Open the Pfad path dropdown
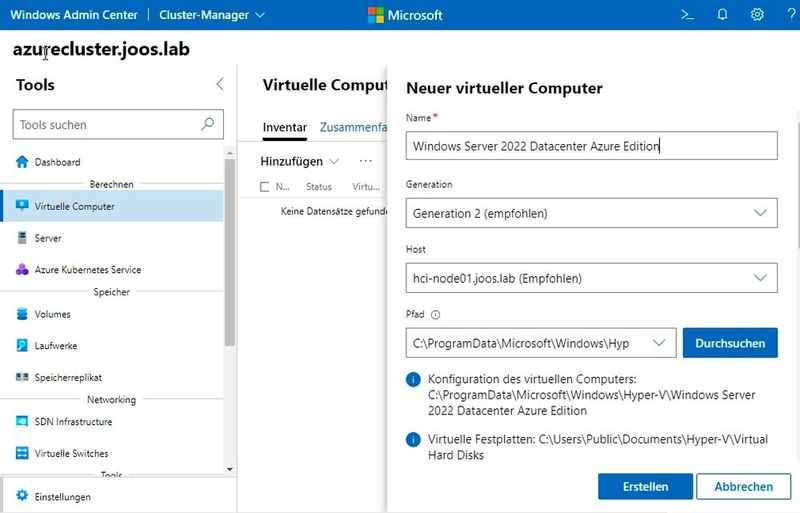The image size is (800, 513). click(x=541, y=343)
